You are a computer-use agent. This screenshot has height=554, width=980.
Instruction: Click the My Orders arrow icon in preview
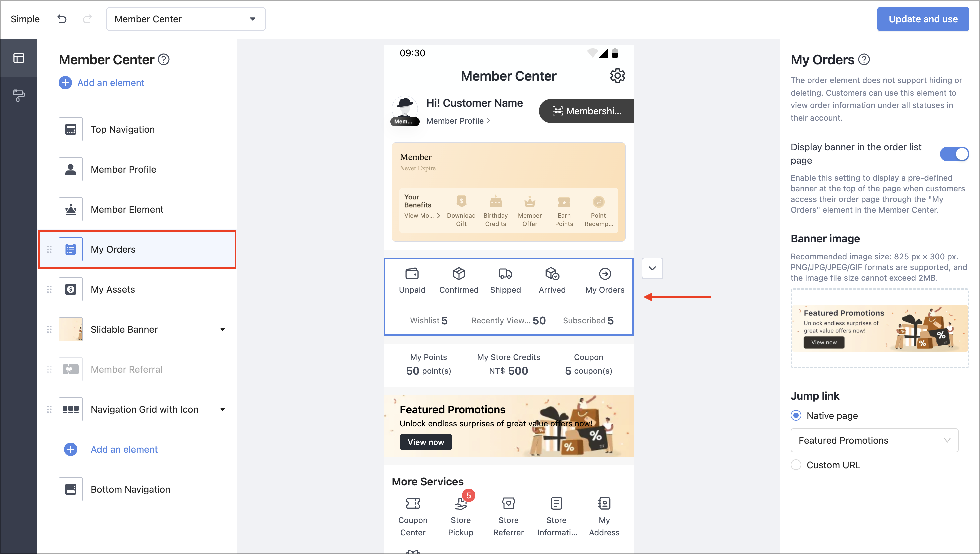(x=605, y=274)
